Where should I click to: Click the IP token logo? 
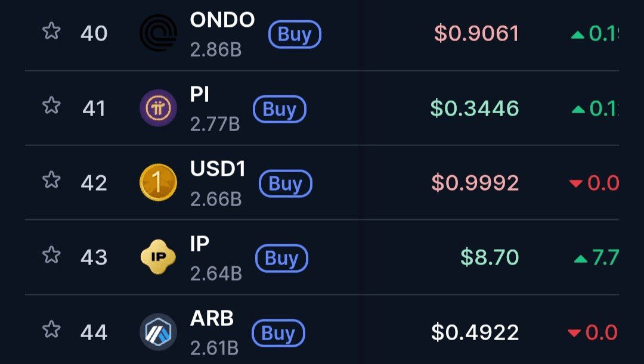click(158, 257)
